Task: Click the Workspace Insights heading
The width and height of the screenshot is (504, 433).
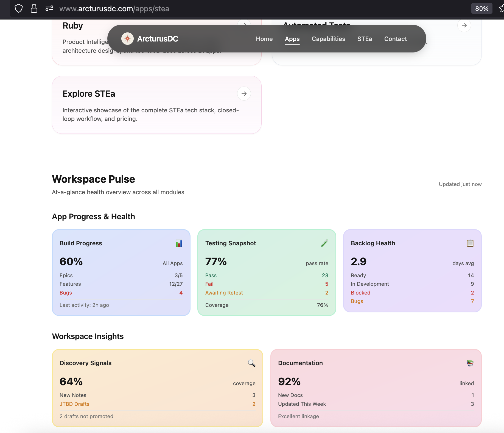Action: pos(88,336)
